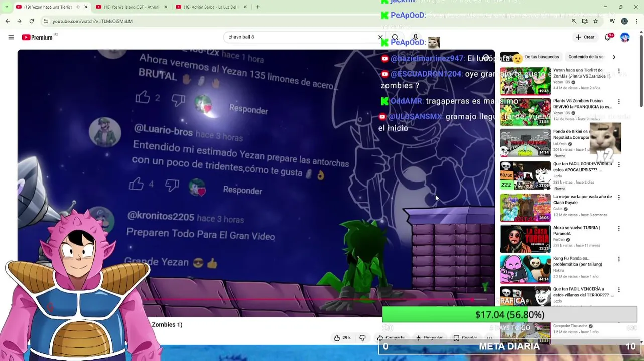Show more filter chips with the right chevron

point(614,57)
